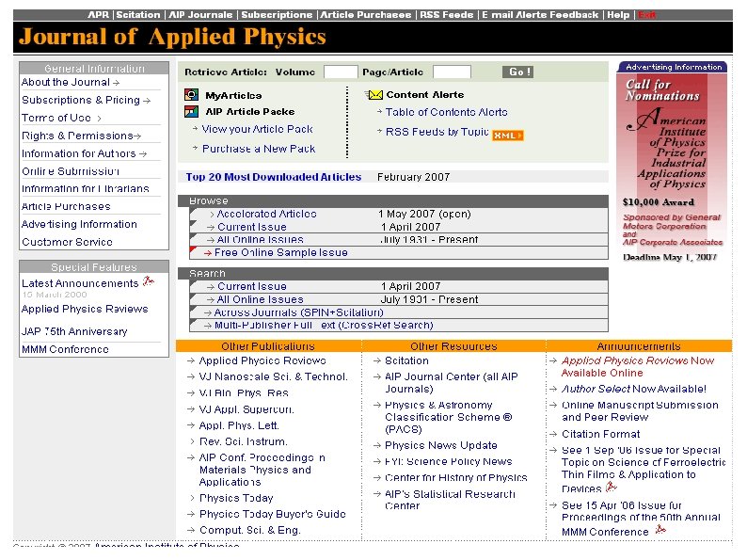The width and height of the screenshot is (747, 560).
Task: Open Latest Announcements link
Action: 80,283
